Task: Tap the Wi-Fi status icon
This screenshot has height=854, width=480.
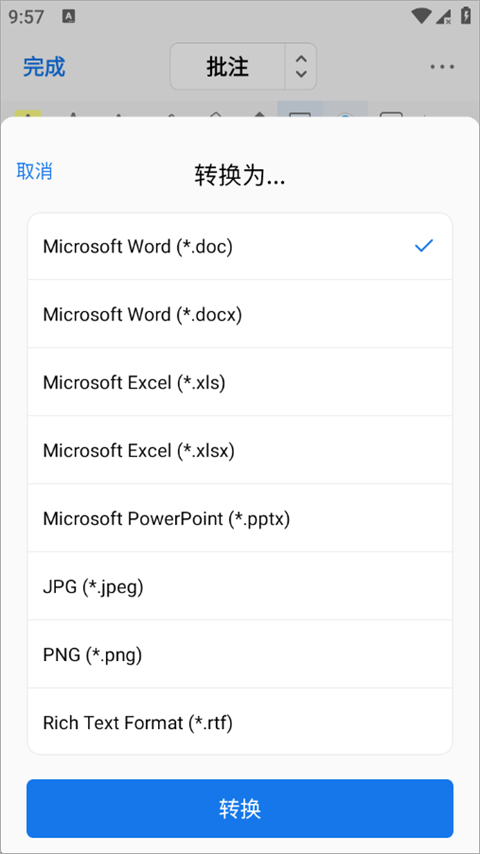Action: (421, 16)
